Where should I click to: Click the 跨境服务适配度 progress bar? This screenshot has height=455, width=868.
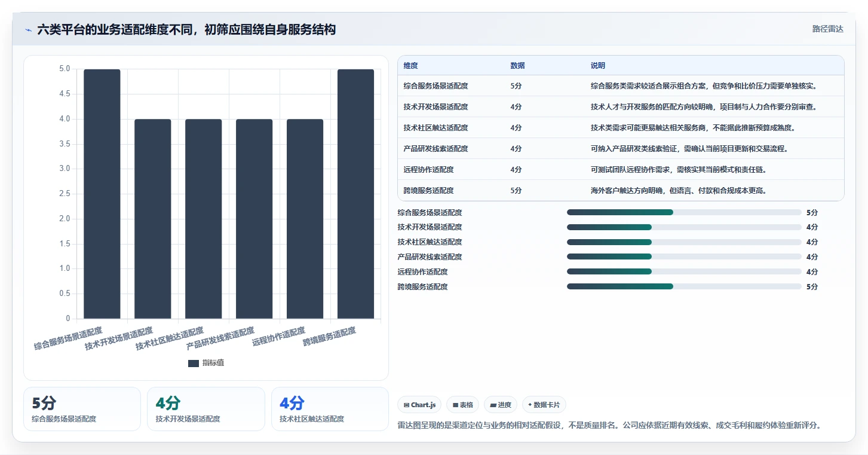tap(684, 287)
